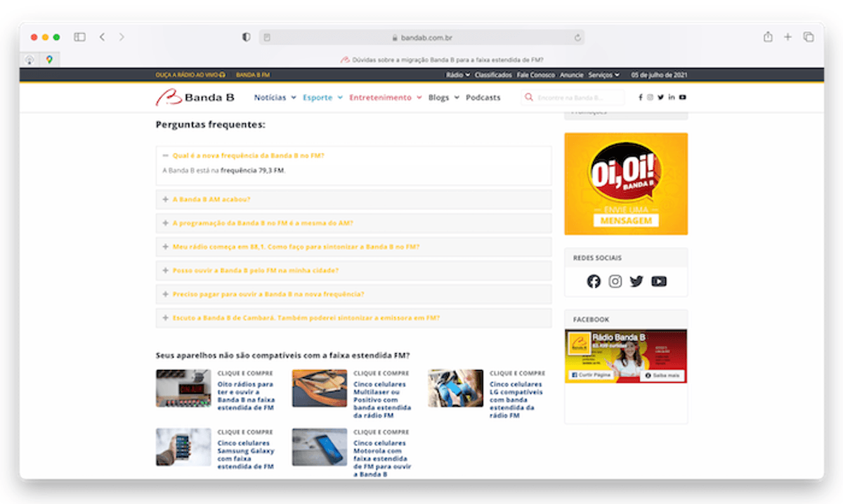Open Twitter under Redes Sociais
This screenshot has width=843, height=504.
click(636, 281)
